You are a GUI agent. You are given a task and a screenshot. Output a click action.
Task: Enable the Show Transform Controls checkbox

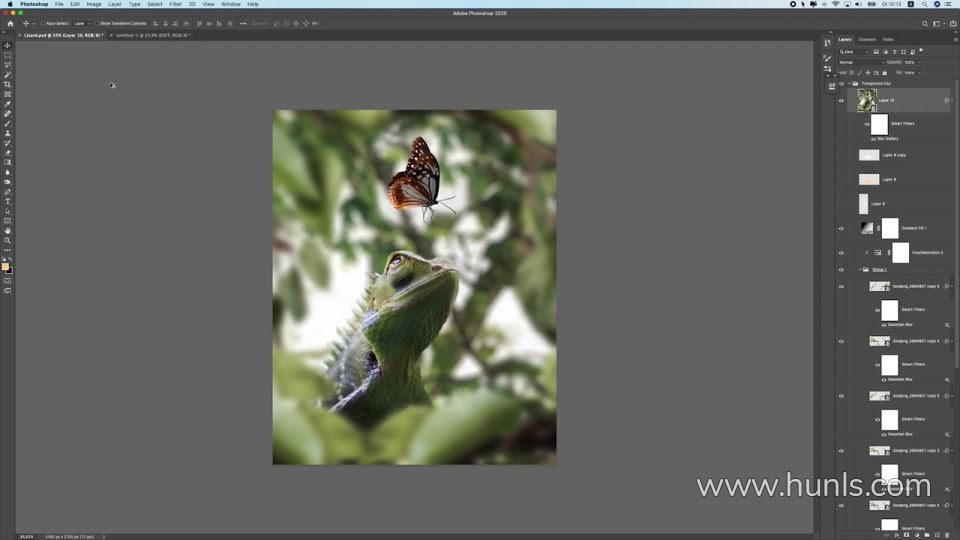[97, 23]
